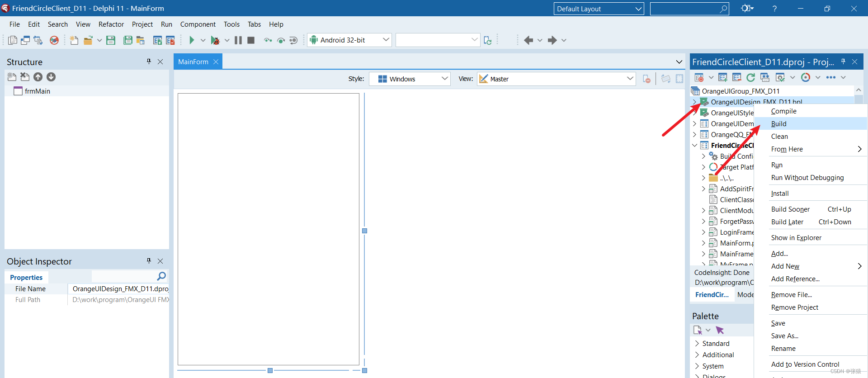
Task: Click the Remove file from project icon
Action: [x=170, y=40]
